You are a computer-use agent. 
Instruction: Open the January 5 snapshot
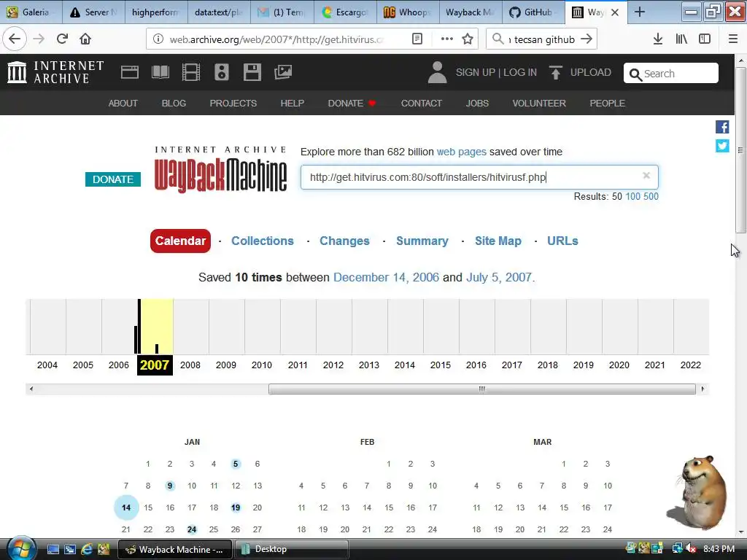pyautogui.click(x=236, y=464)
